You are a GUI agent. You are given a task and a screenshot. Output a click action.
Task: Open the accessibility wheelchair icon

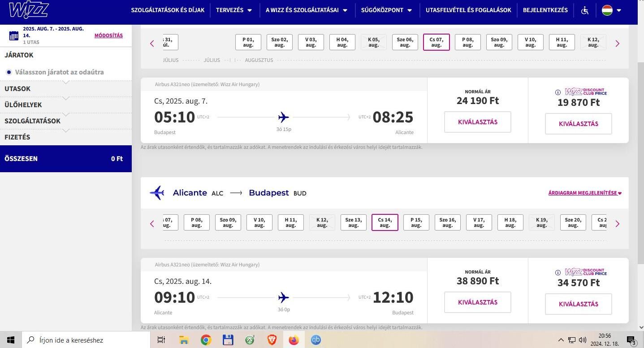click(x=584, y=10)
